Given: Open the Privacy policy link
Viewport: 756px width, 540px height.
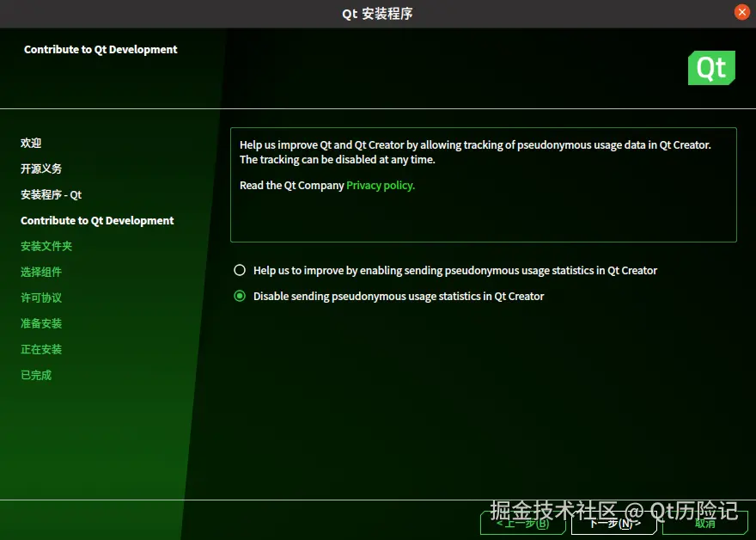Looking at the screenshot, I should [381, 186].
